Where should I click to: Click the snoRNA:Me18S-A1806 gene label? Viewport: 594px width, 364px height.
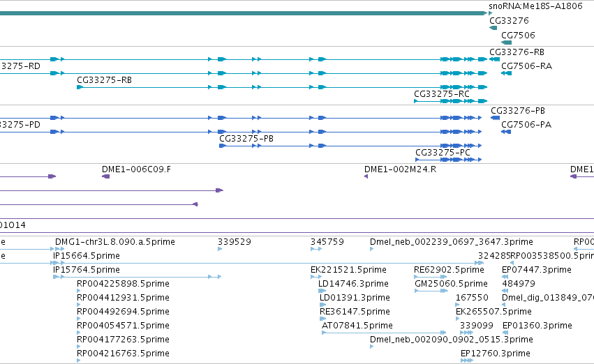point(535,6)
